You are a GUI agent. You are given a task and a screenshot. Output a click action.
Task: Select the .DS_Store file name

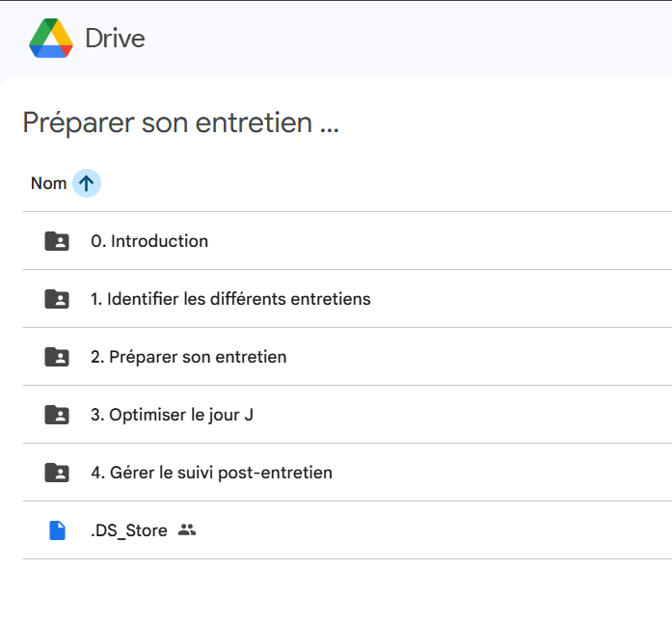point(128,530)
